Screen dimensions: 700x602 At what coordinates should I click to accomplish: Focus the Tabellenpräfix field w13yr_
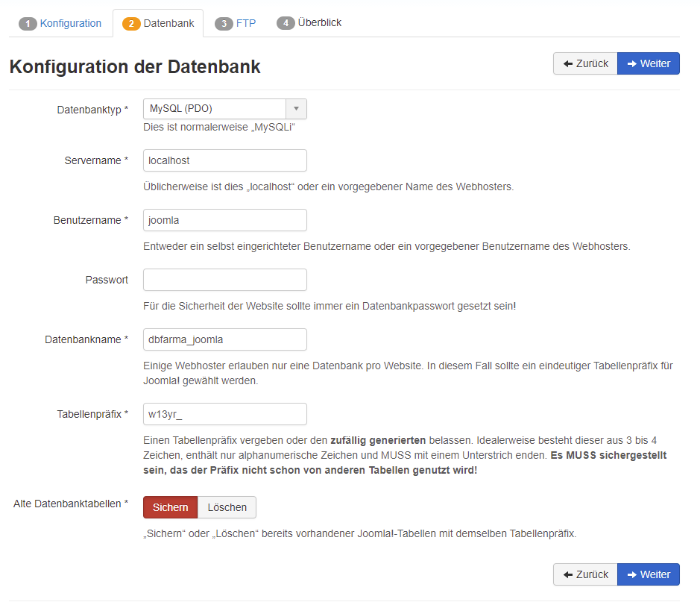click(x=225, y=414)
